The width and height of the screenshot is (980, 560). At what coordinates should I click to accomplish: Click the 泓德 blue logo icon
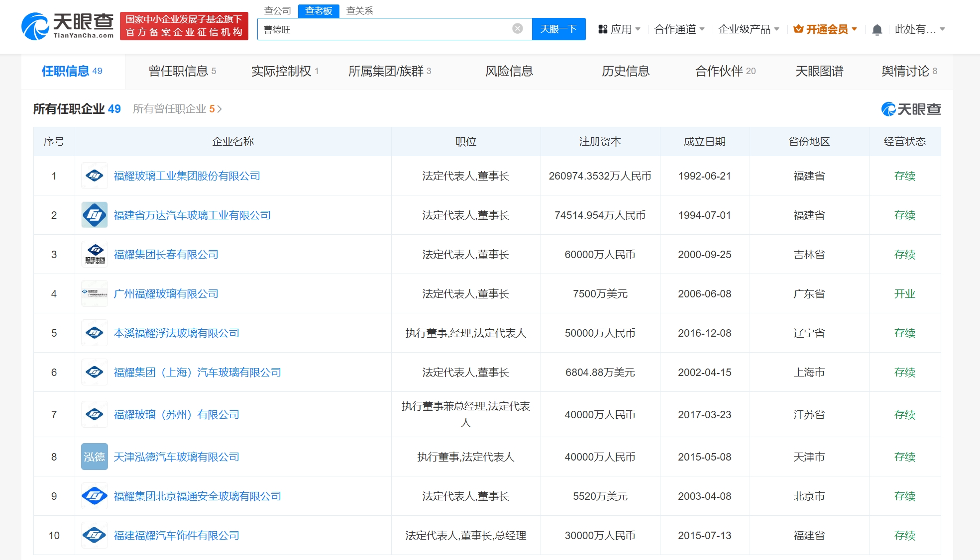click(x=95, y=457)
